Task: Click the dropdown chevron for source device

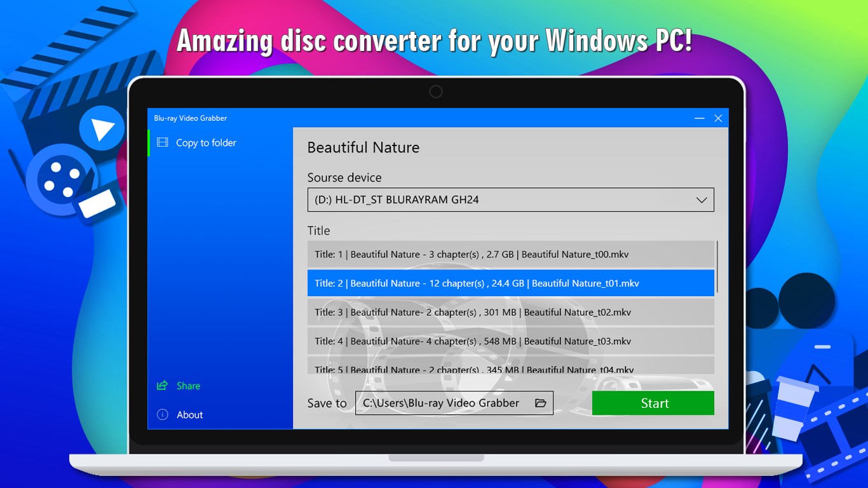Action: (x=702, y=200)
